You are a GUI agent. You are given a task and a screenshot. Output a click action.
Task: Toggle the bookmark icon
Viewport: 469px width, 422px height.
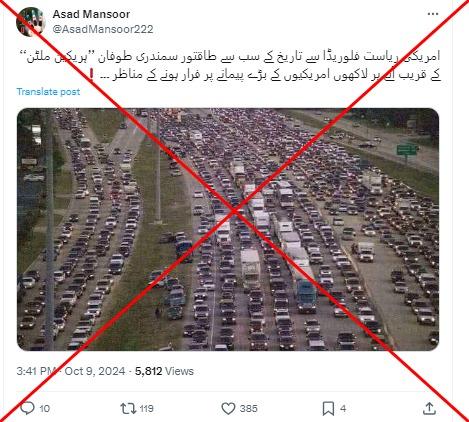tap(328, 408)
